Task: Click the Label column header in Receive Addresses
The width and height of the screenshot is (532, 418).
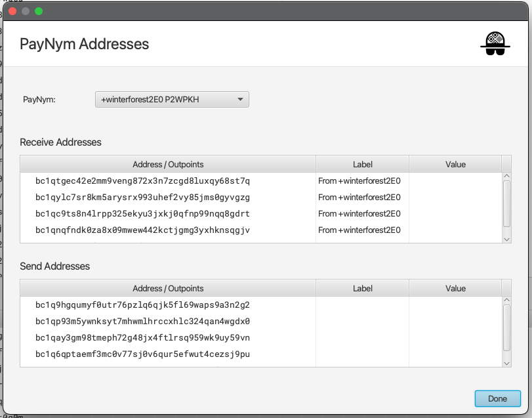Action: 362,164
